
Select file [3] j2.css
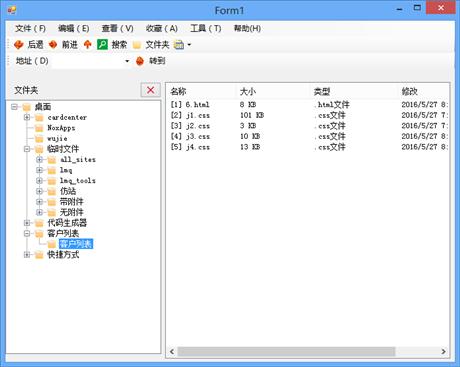coord(190,126)
